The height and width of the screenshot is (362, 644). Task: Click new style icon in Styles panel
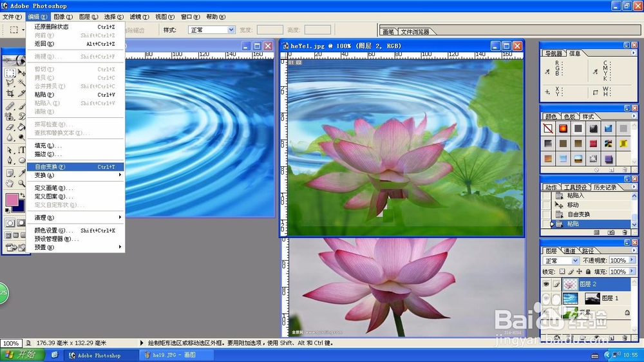click(611, 169)
